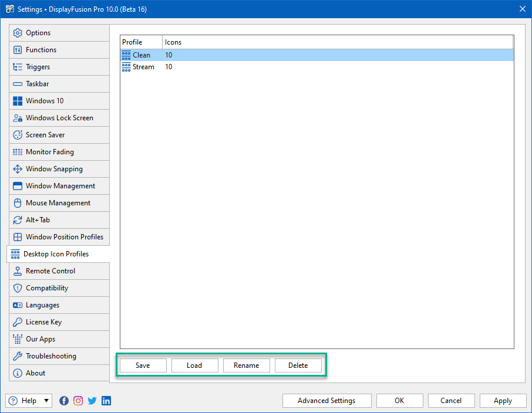Open Advanced Settings
The height and width of the screenshot is (413, 532).
326,401
